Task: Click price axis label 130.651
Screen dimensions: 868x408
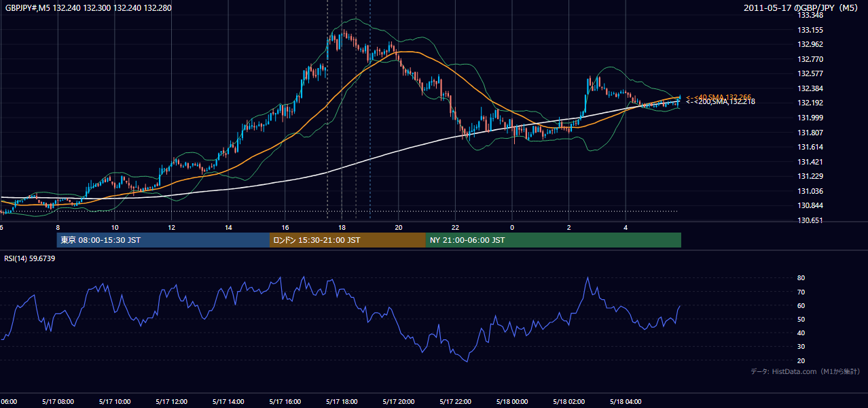Action: (810, 220)
